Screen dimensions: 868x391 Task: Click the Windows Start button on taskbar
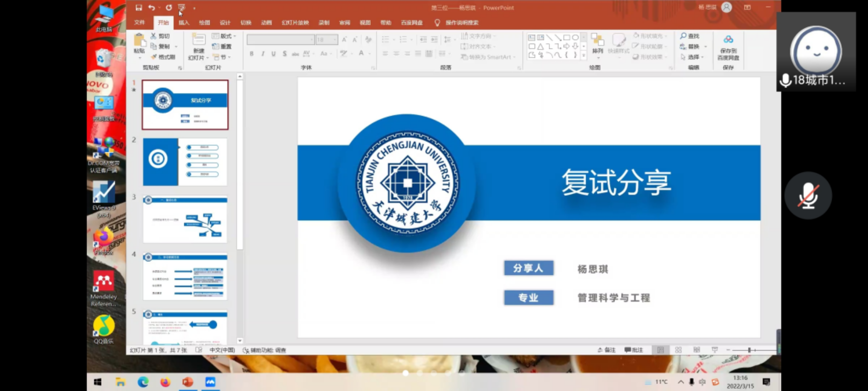[x=98, y=382]
